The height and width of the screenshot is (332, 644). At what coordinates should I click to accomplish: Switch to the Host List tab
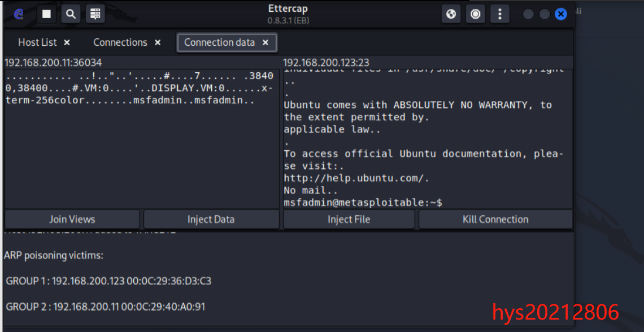(37, 42)
